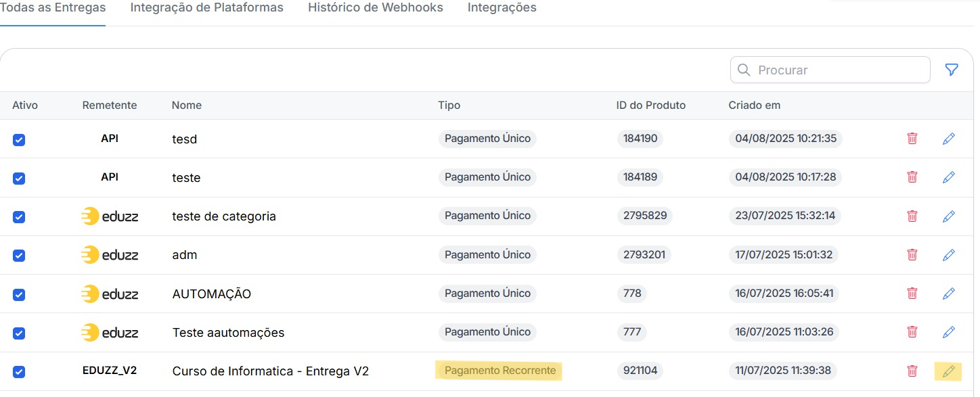Edit the 'teste' delivery entry
This screenshot has width=980, height=397.
click(x=949, y=177)
